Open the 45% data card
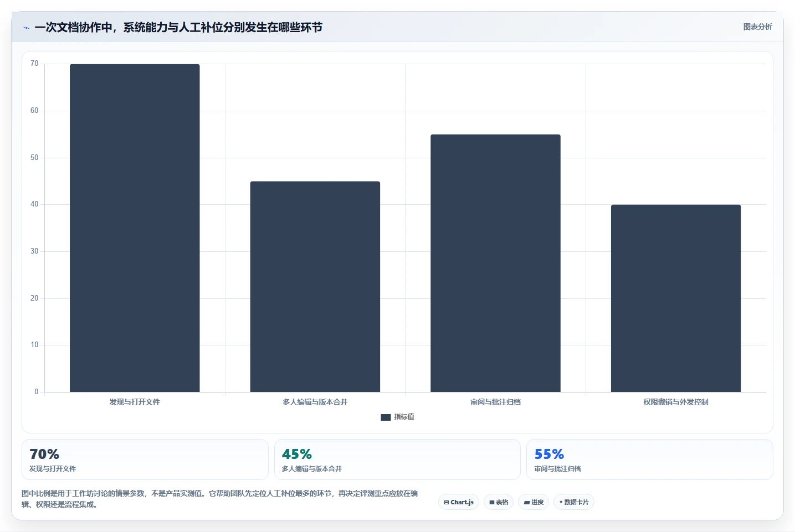 coord(397,459)
